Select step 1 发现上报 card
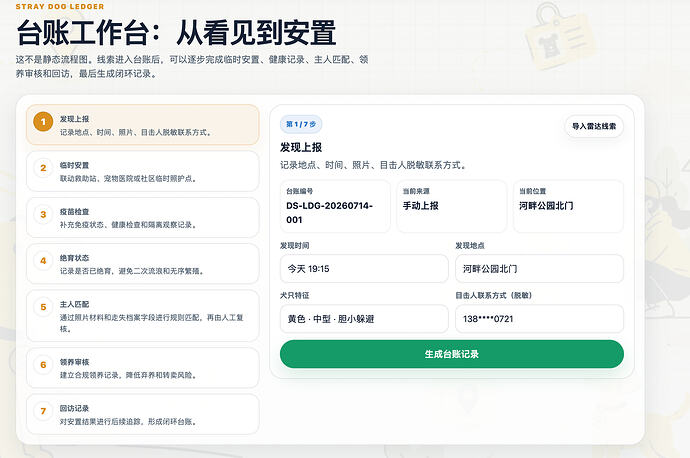The height and width of the screenshot is (458, 690). pos(143,125)
